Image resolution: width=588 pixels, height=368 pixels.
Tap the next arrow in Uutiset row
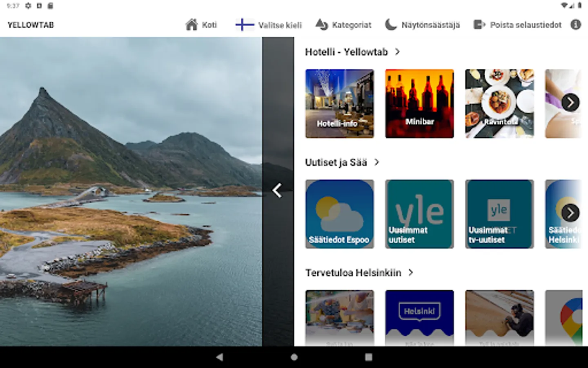pos(570,213)
